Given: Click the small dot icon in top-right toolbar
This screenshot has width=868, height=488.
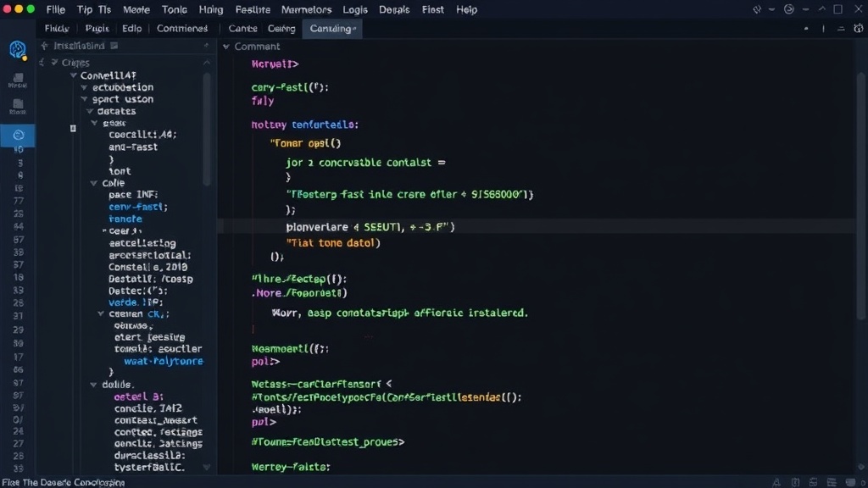Looking at the screenshot, I should coord(806,28).
